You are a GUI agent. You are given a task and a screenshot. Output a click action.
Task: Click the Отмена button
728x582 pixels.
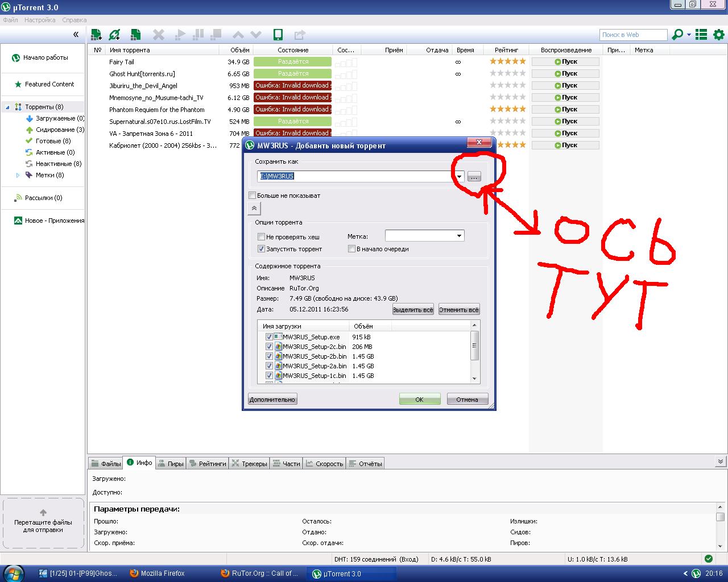(x=468, y=400)
